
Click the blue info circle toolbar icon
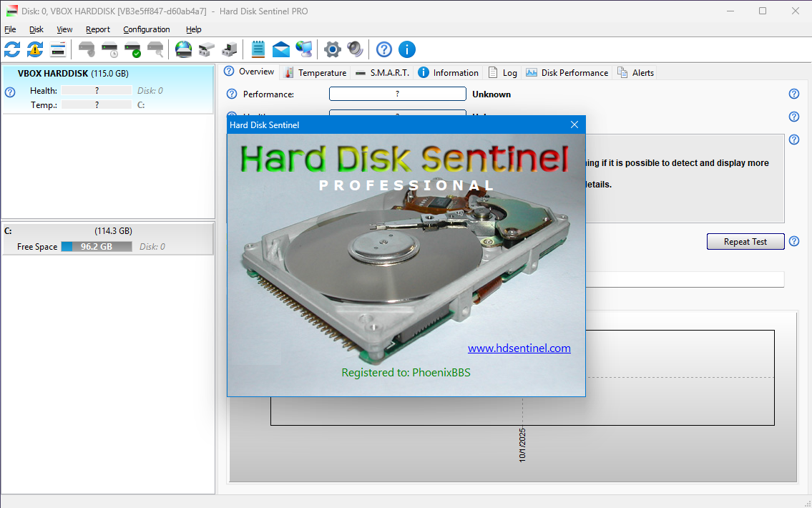(x=407, y=49)
